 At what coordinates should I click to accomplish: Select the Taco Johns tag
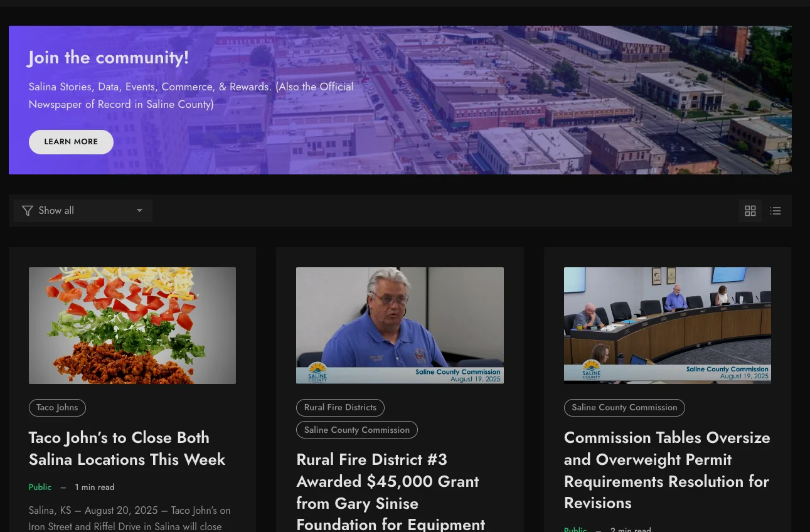57,408
